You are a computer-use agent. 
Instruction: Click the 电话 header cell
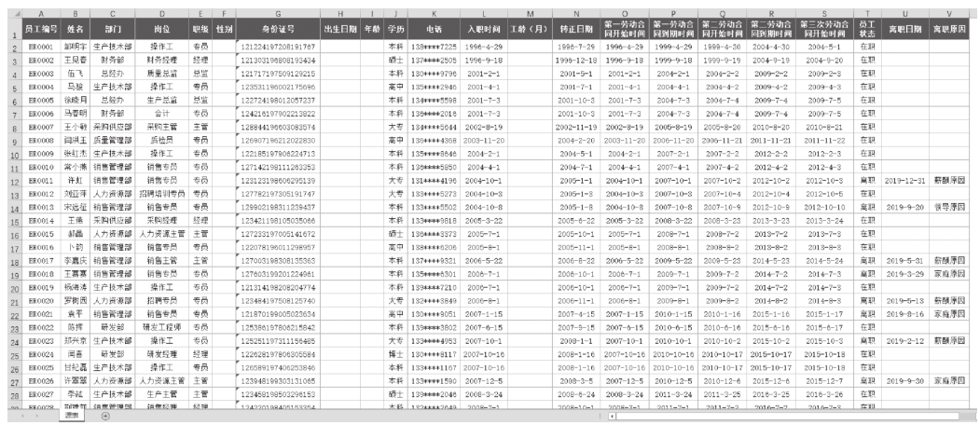(x=434, y=30)
